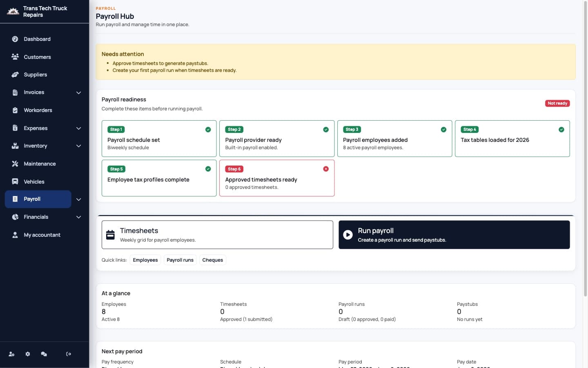
Task: Click the Workorders clipboard icon
Action: [x=15, y=110]
